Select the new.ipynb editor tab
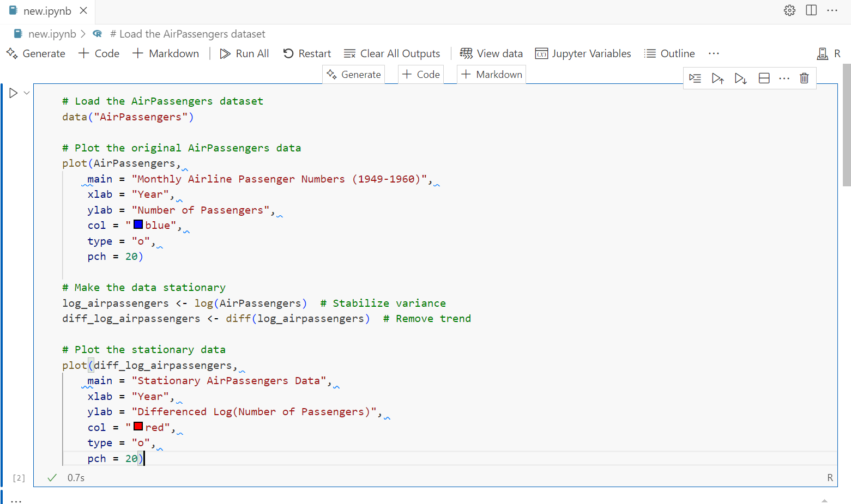Viewport: 851px width, 504px height. point(47,11)
